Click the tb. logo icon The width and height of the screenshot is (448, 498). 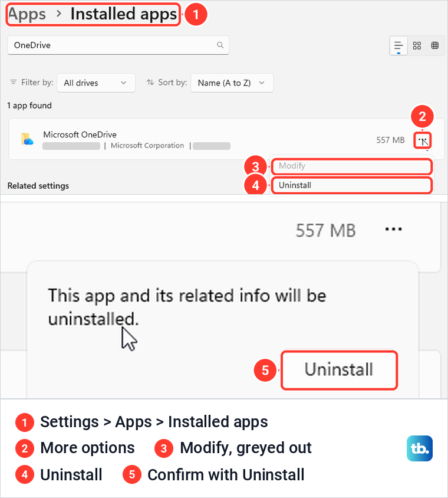tap(420, 448)
